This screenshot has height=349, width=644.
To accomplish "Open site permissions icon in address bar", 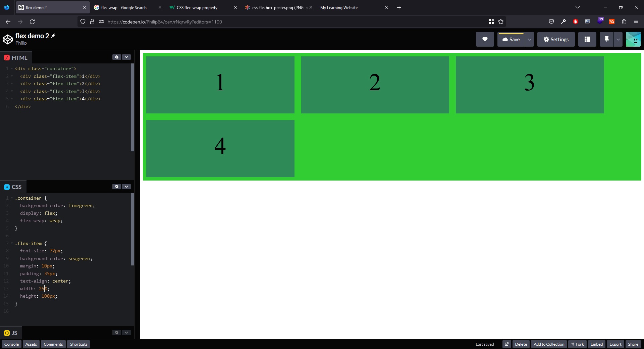I will [102, 21].
